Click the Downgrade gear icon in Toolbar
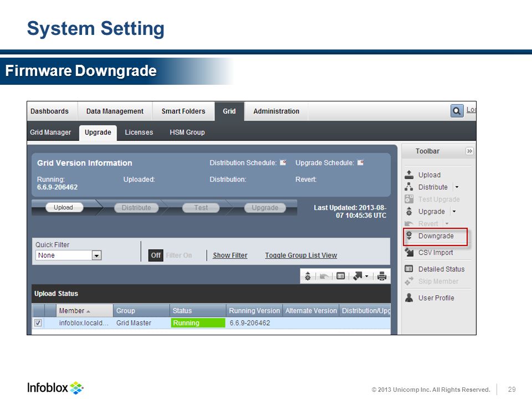Screen dimensions: 532x399 pos(409,236)
